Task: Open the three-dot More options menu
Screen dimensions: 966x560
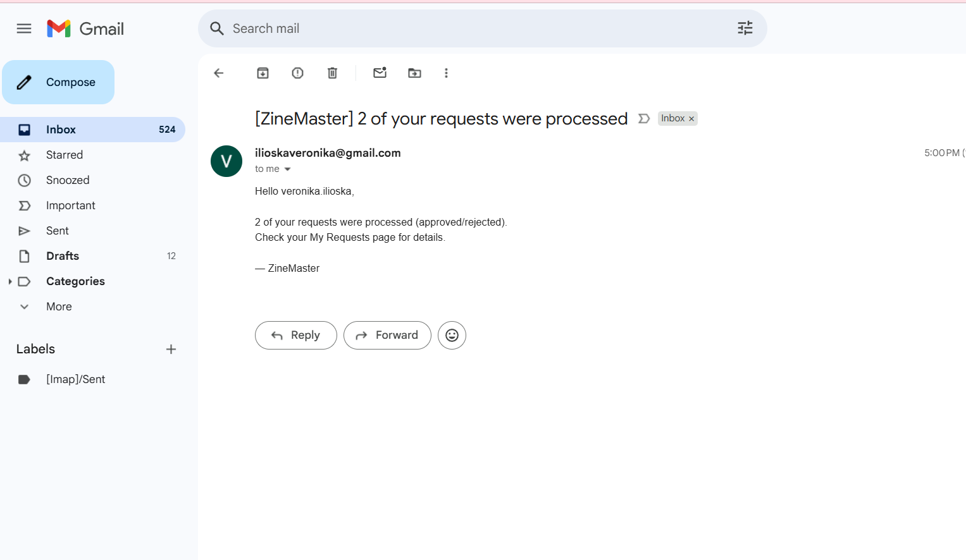Action: click(x=446, y=73)
